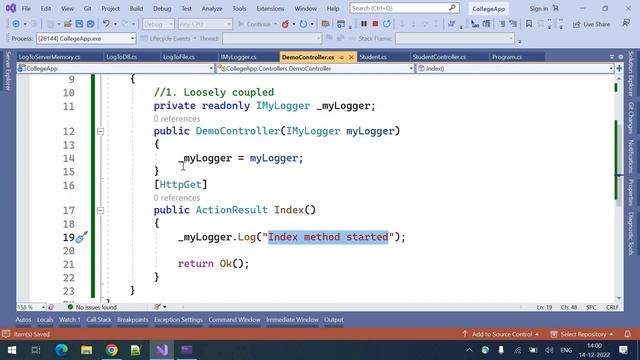640x360 pixels.
Task: Open the tab list overflow arrow
Action: (x=611, y=57)
